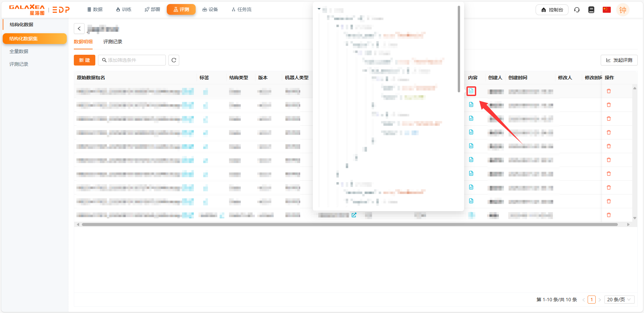Open the content file icon in first row
644x313 pixels.
471,91
